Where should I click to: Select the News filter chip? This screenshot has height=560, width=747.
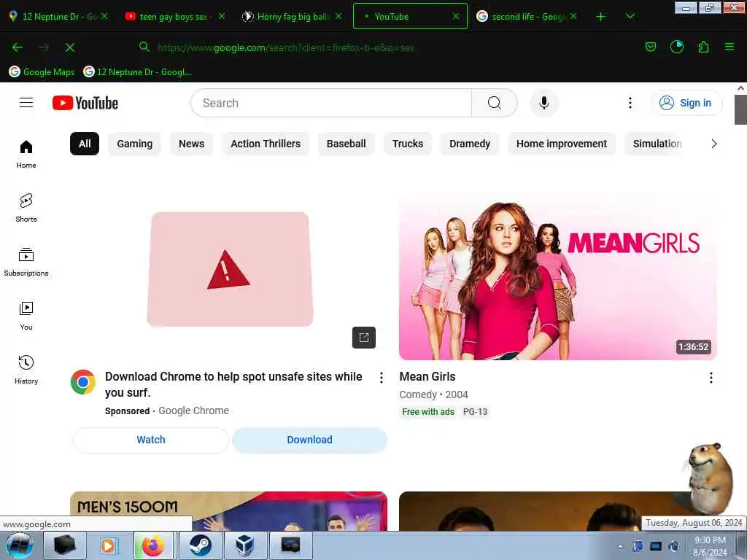click(x=192, y=144)
